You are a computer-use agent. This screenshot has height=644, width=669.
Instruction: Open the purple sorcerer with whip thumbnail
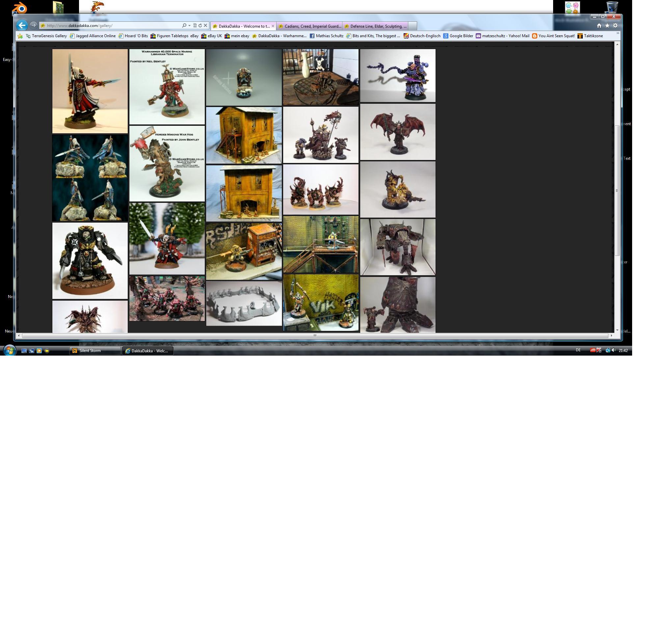398,75
